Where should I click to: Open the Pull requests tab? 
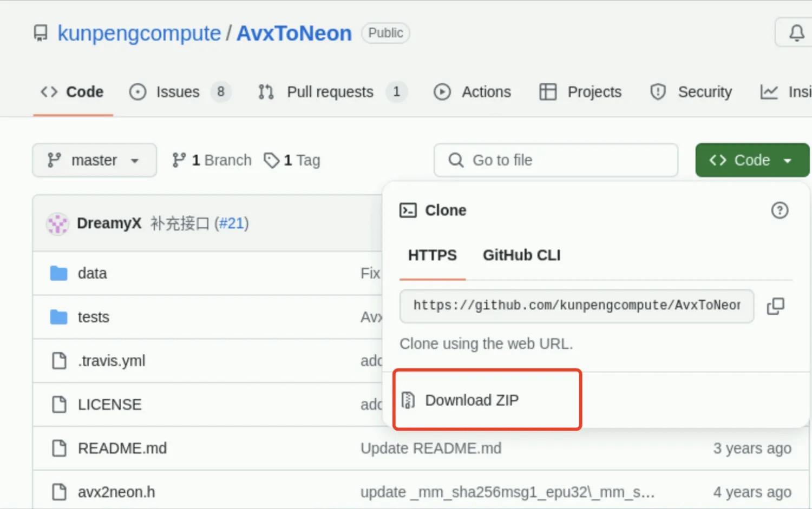pos(332,92)
